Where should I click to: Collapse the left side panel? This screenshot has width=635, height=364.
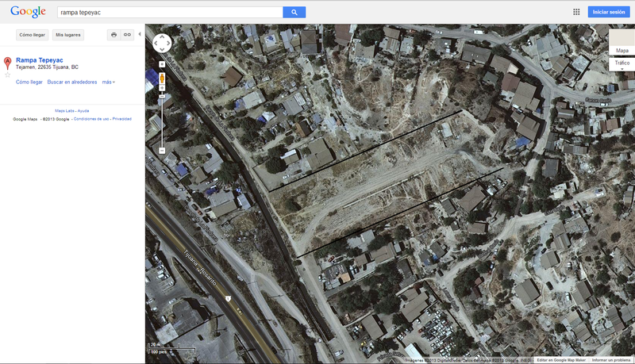coord(140,35)
